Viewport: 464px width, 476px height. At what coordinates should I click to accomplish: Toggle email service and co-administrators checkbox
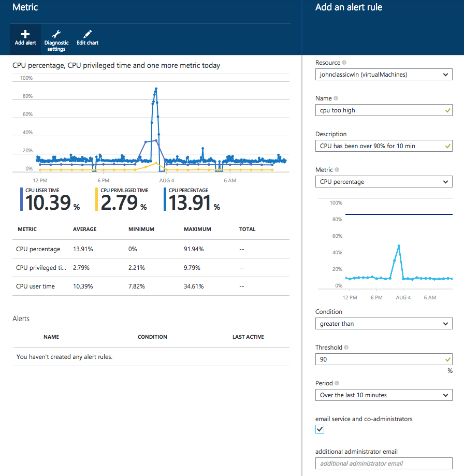(320, 429)
